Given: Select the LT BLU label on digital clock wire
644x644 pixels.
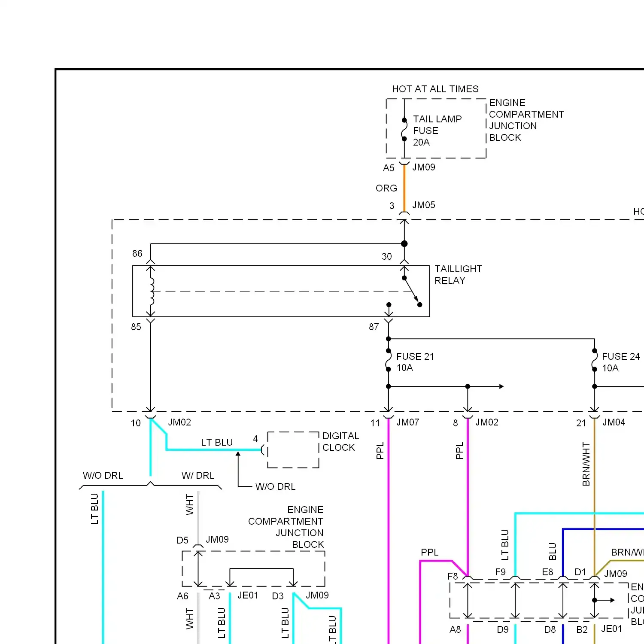Looking at the screenshot, I should (x=217, y=442).
